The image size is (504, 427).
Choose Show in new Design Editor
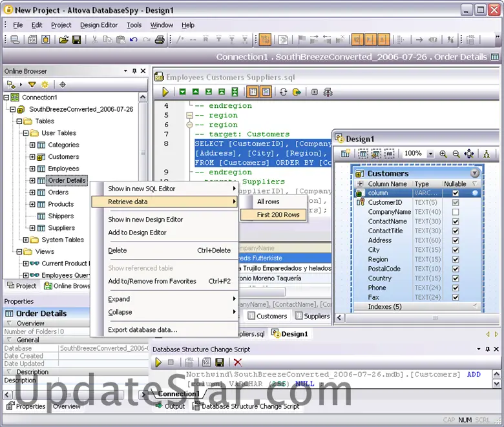(x=145, y=220)
